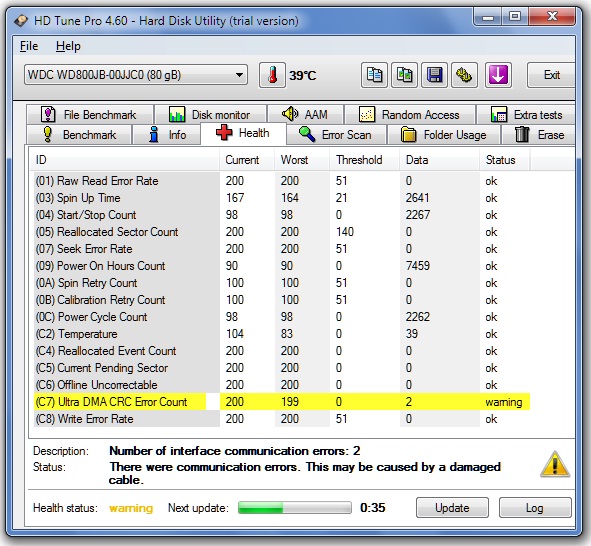Switch to the Folder Usage tab
The image size is (591, 546).
point(444,135)
